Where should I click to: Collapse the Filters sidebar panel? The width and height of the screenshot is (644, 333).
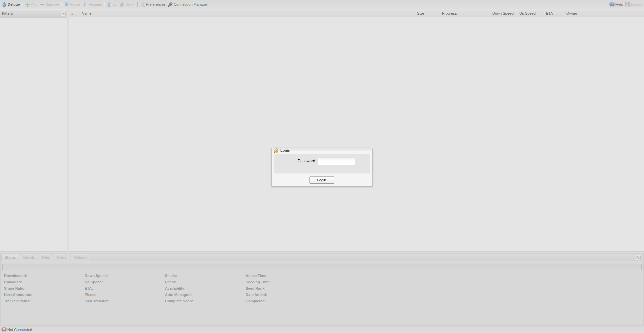click(63, 13)
